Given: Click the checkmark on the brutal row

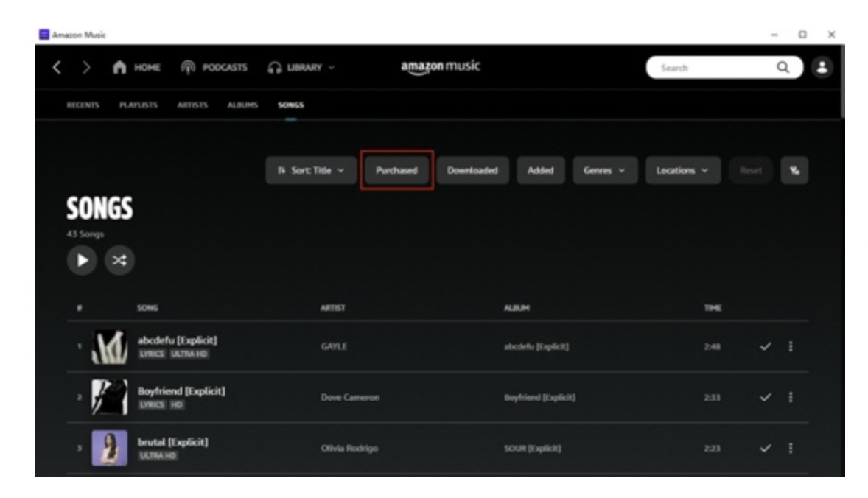Looking at the screenshot, I should (766, 448).
